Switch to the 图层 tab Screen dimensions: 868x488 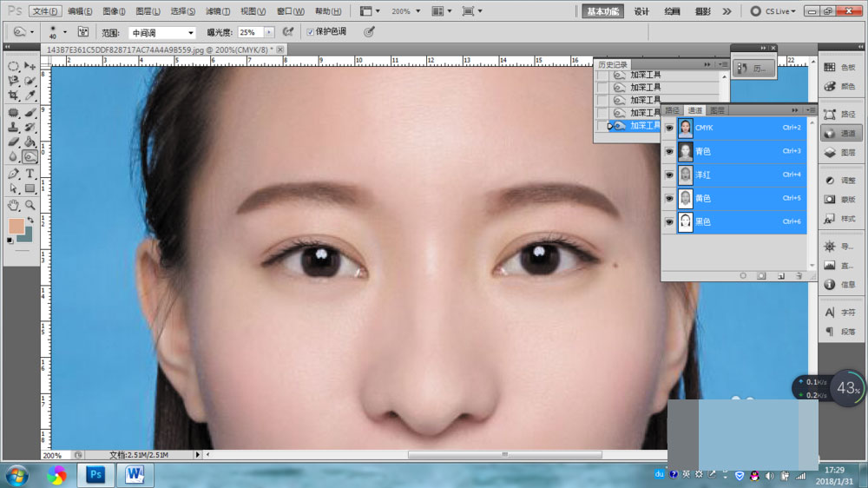(717, 110)
